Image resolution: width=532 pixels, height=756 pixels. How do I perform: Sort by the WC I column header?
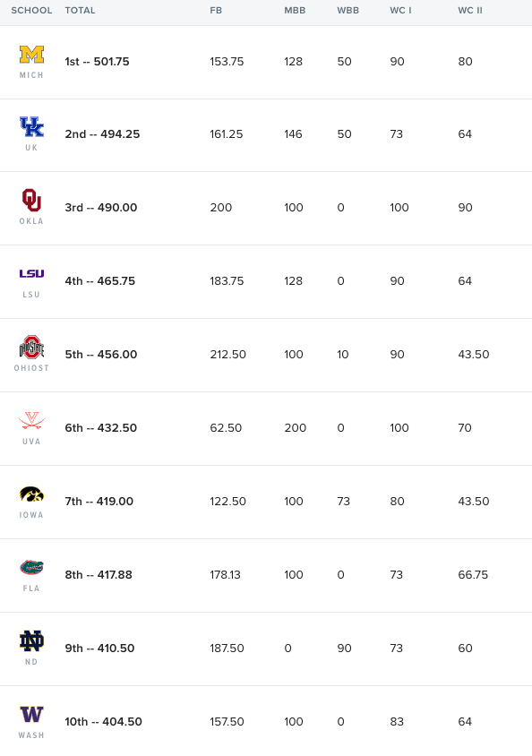click(400, 10)
